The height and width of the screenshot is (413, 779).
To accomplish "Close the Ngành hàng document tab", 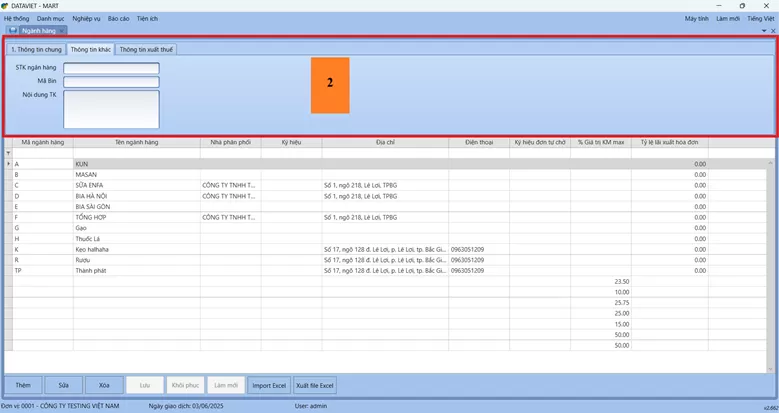I will 62,31.
